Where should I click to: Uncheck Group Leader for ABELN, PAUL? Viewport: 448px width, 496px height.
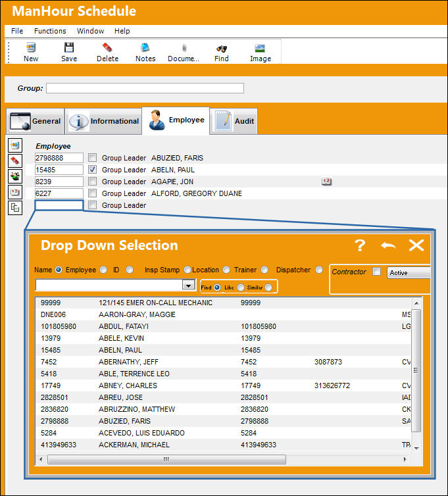pos(92,170)
